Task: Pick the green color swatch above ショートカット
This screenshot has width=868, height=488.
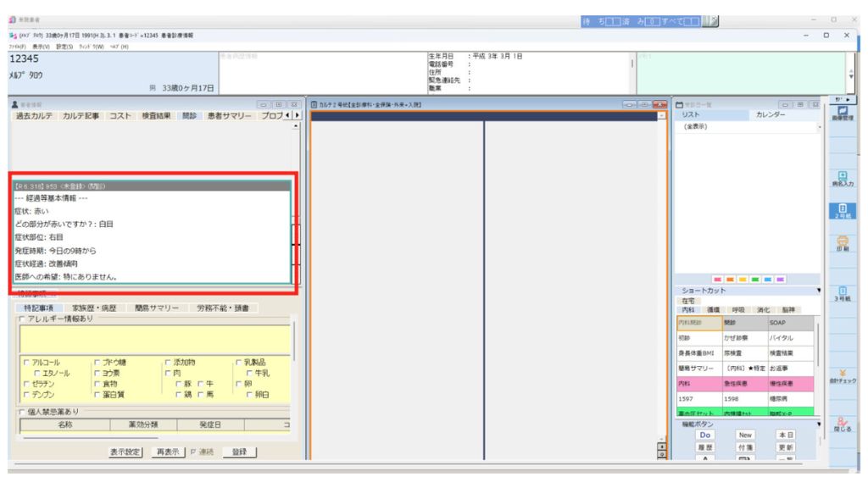Action: coord(754,280)
